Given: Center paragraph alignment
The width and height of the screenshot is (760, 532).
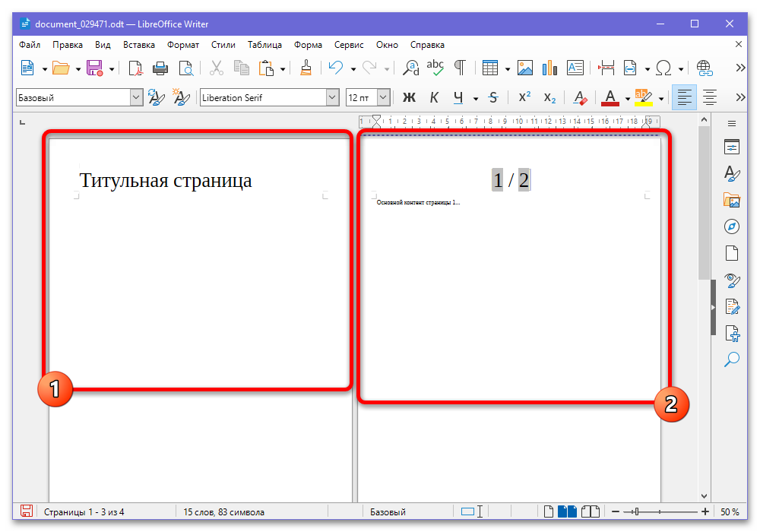Looking at the screenshot, I should tap(710, 98).
